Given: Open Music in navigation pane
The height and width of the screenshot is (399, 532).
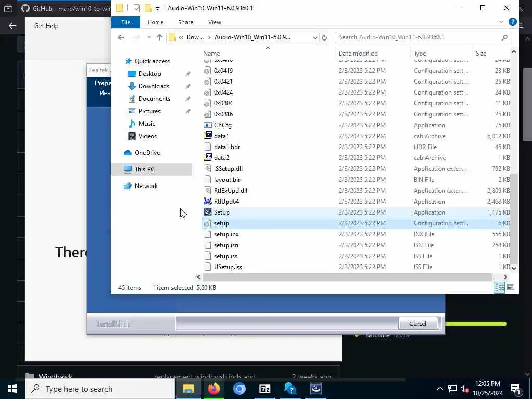Looking at the screenshot, I should pos(147,124).
